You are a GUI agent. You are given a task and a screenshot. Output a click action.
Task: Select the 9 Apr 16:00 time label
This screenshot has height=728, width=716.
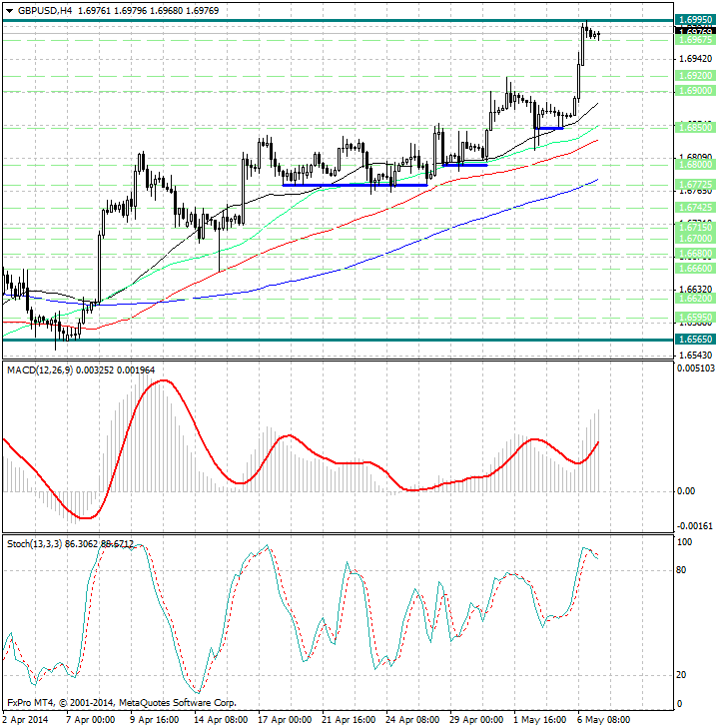(x=154, y=720)
